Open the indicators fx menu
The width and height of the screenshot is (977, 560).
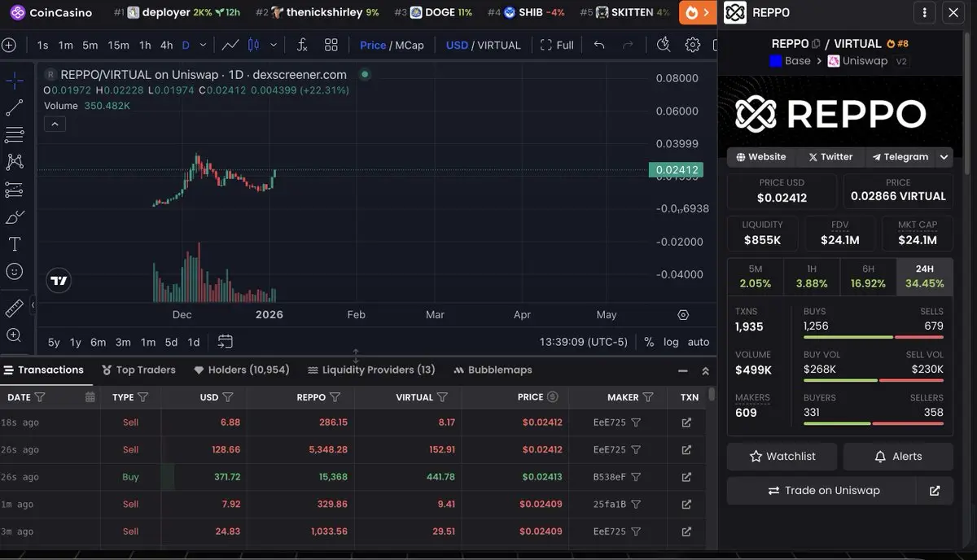tap(302, 45)
